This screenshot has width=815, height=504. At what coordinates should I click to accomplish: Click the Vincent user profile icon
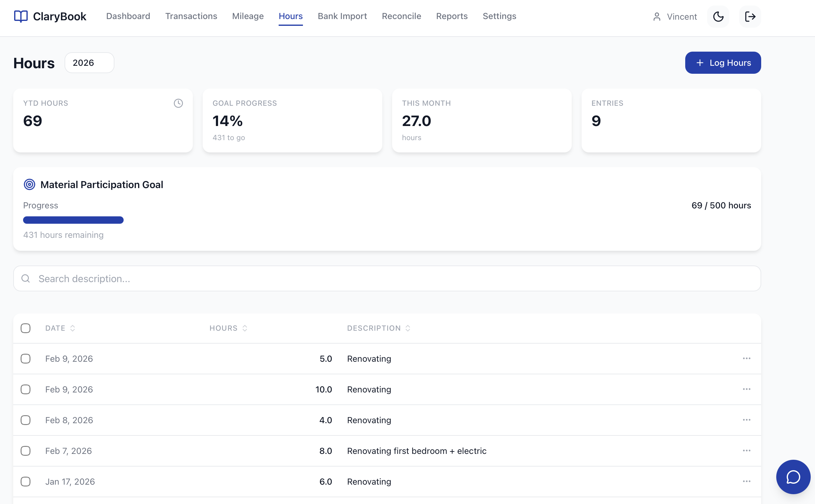click(x=657, y=17)
